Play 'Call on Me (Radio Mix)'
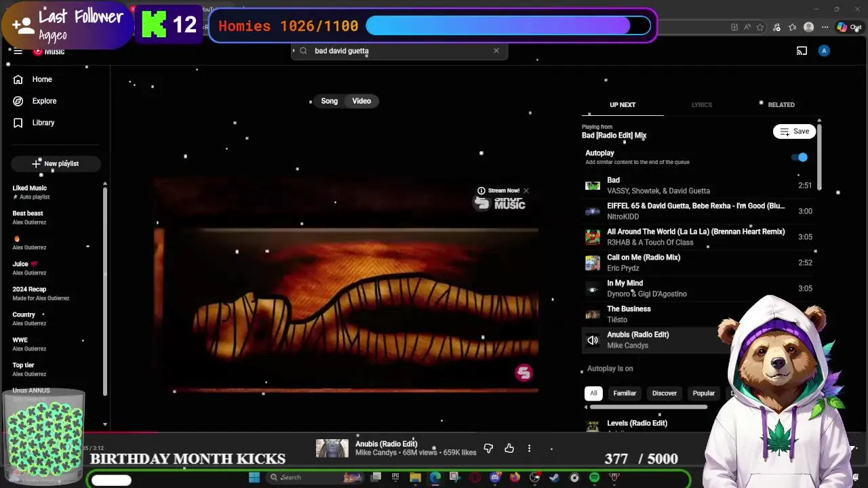Image resolution: width=868 pixels, height=488 pixels. [x=698, y=262]
